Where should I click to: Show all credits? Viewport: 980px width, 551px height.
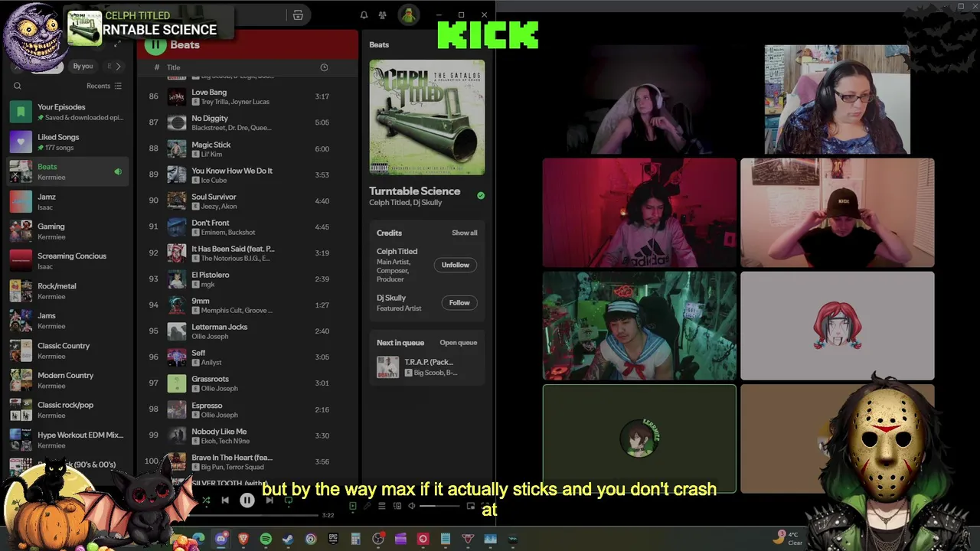click(x=464, y=233)
